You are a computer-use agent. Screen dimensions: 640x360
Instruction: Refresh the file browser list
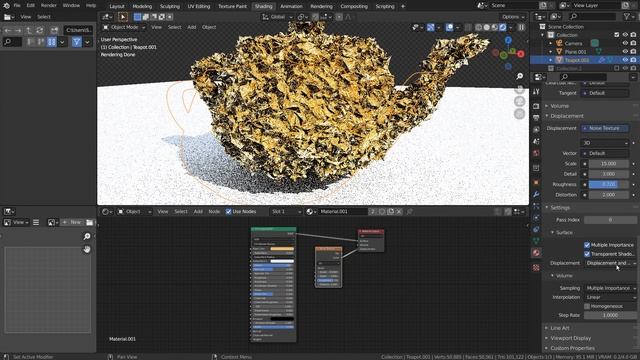[x=40, y=30]
